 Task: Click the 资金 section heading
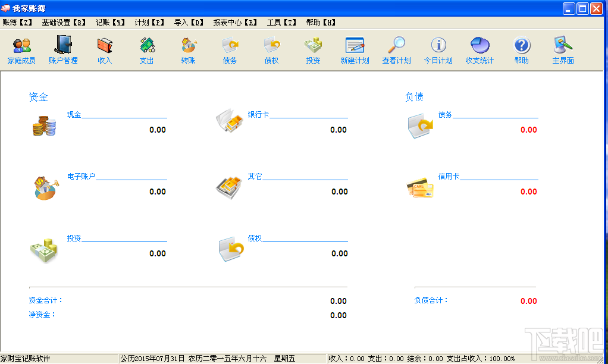coord(39,97)
